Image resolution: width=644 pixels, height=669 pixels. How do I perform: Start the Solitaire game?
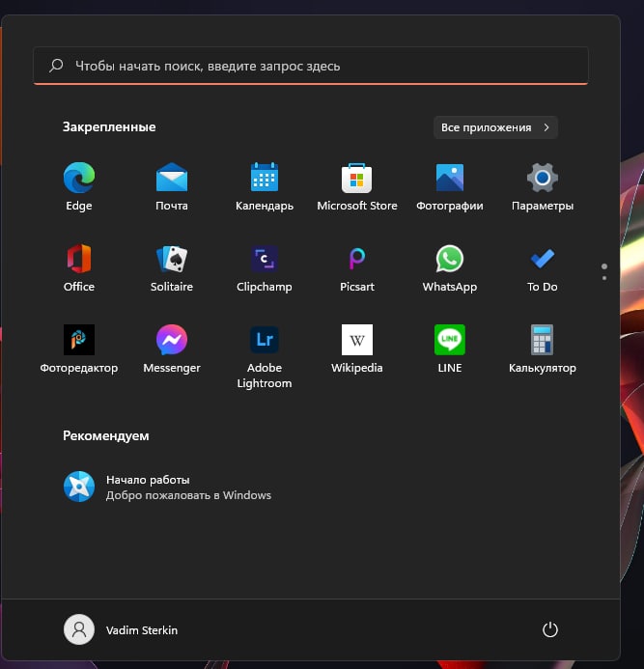point(172,267)
